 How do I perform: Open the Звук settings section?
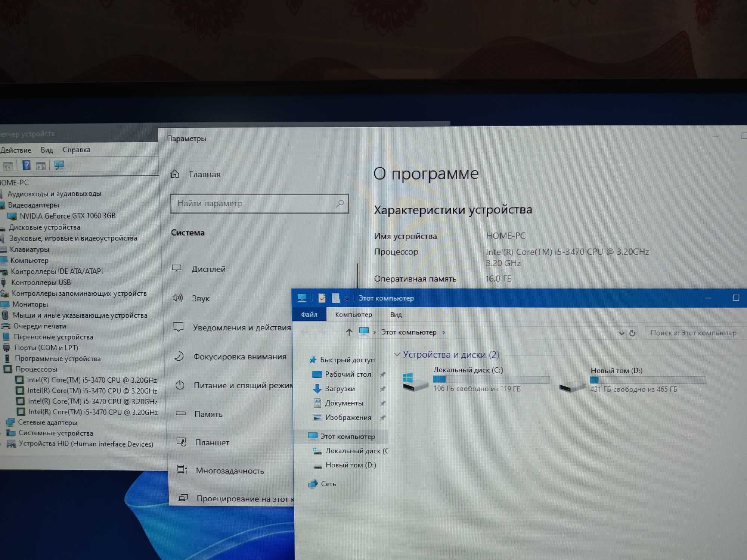pyautogui.click(x=201, y=298)
